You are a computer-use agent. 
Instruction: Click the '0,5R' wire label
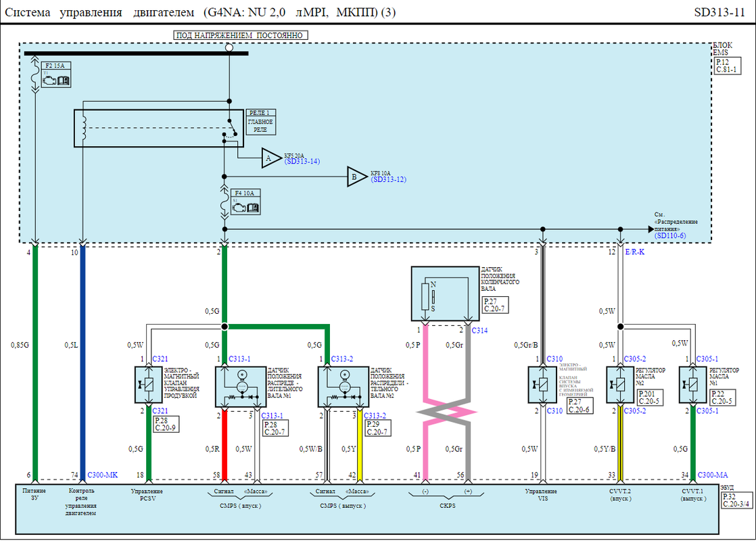[x=212, y=449]
